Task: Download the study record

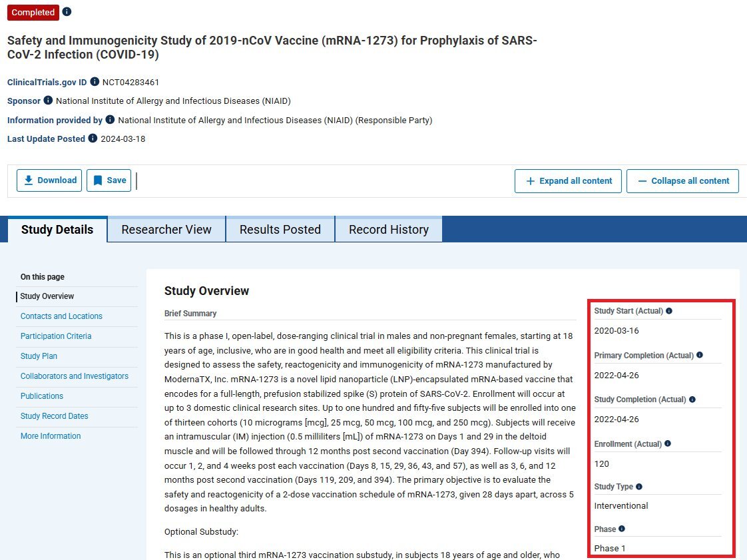Action: tap(49, 180)
